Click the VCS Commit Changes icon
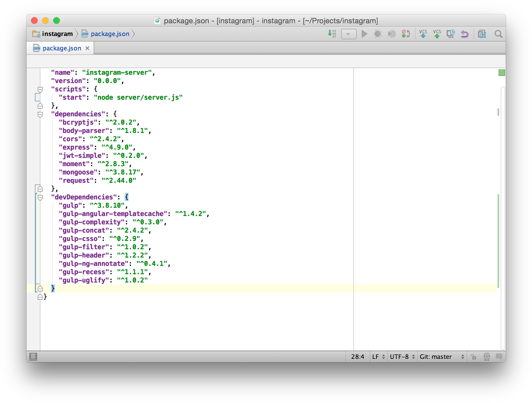 click(x=437, y=34)
